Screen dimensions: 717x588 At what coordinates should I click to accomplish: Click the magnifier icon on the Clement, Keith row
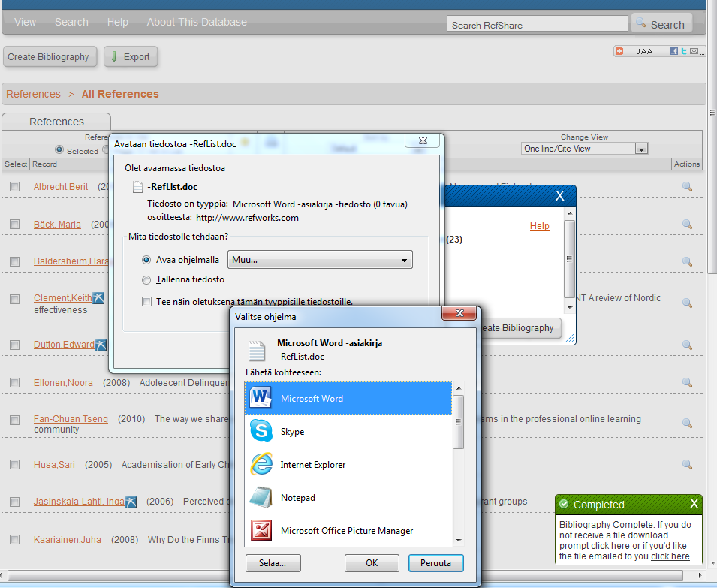click(687, 303)
